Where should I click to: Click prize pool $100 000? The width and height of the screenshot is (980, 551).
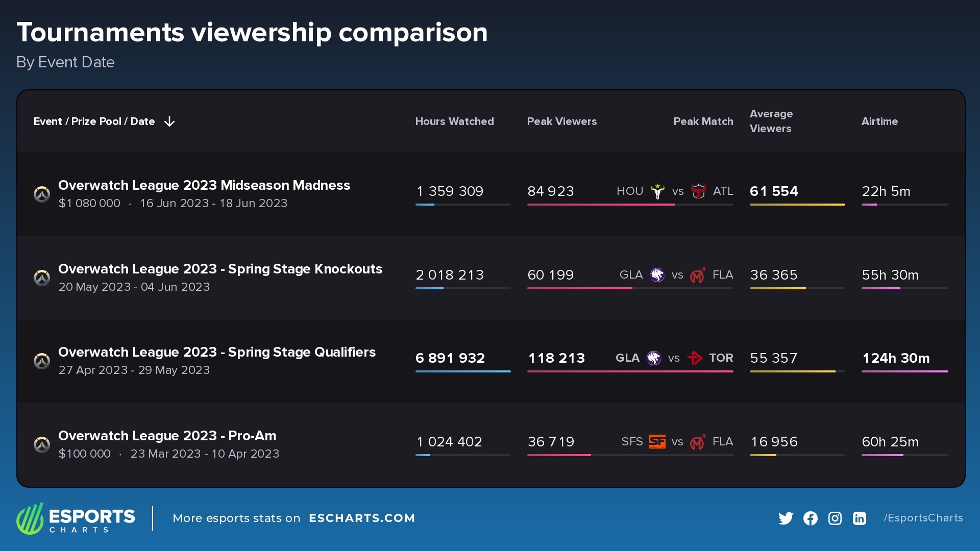[84, 454]
